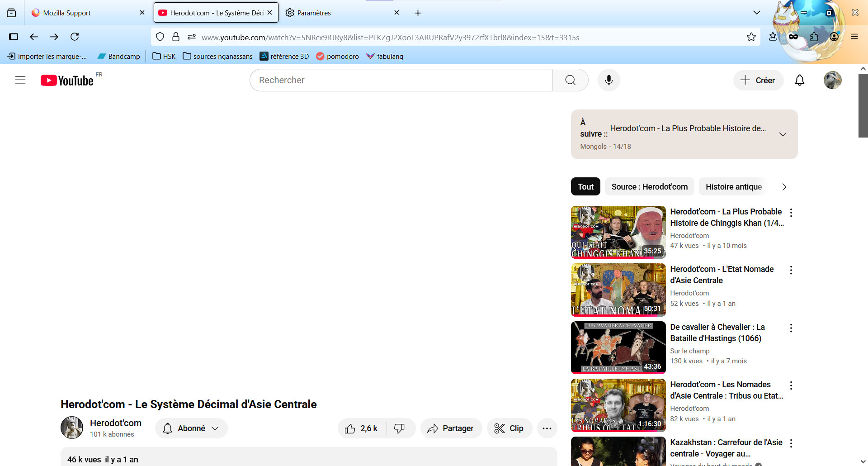Screen dimensions: 868x466
Task: Open more actions ellipsis under the video
Action: coord(547,428)
